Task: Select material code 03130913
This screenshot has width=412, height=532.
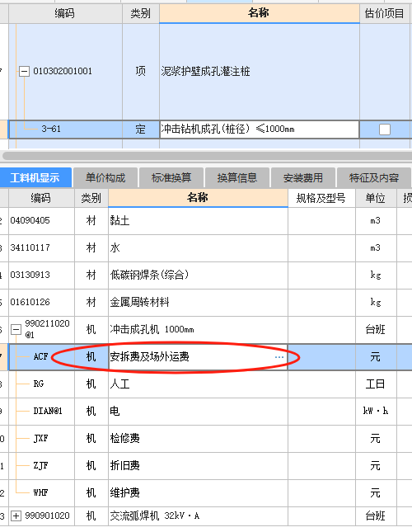Action: tap(41, 275)
